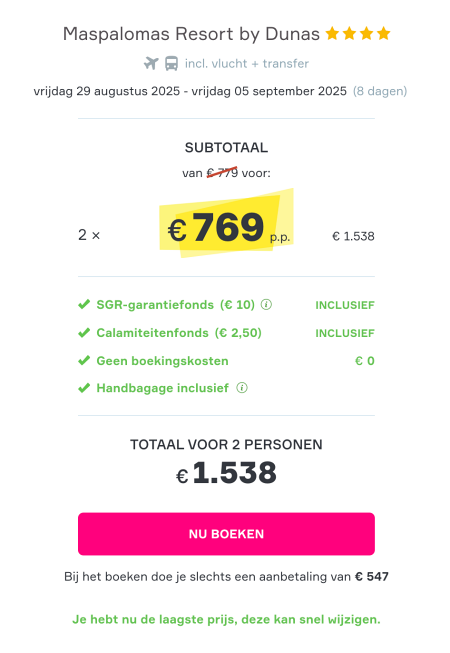Image resolution: width=450 pixels, height=653 pixels.
Task: Click the SGR-garantiefonds green checkmark
Action: click(x=84, y=304)
